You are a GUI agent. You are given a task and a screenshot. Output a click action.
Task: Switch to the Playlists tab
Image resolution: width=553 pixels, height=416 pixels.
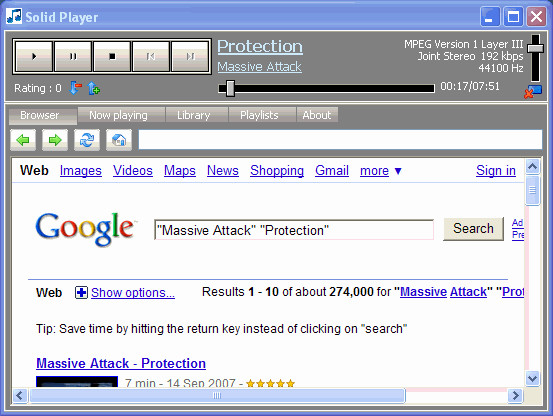(262, 115)
